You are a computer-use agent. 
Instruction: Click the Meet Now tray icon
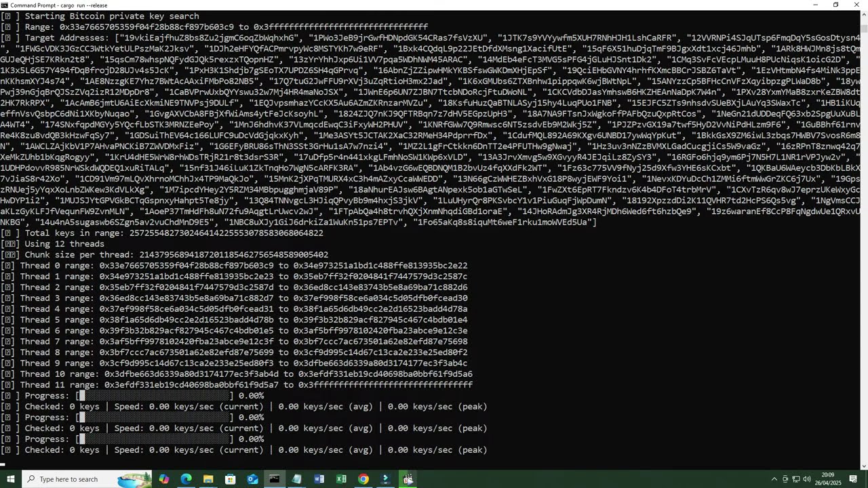pyautogui.click(x=786, y=479)
